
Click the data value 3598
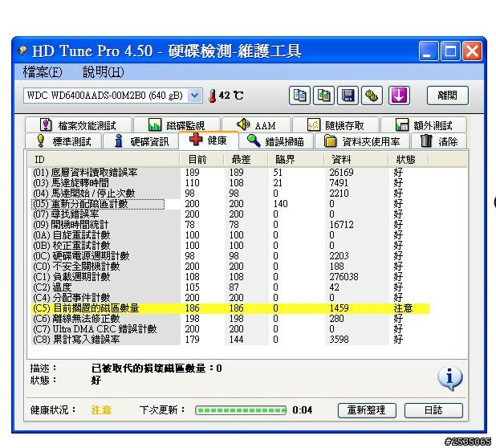[339, 340]
